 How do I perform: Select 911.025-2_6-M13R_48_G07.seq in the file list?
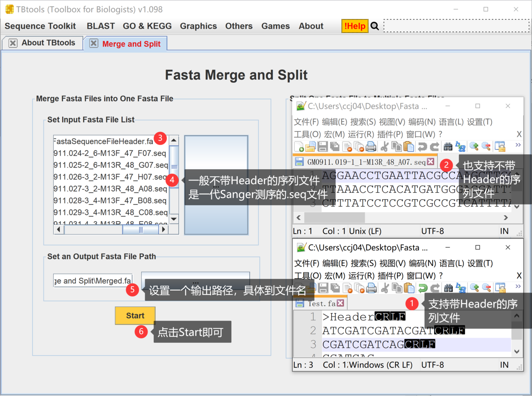[111, 165]
